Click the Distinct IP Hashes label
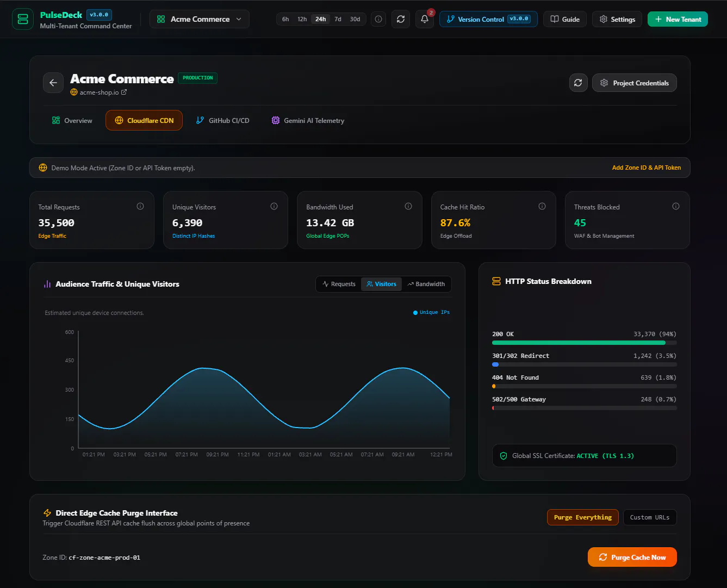The height and width of the screenshot is (588, 727). tap(194, 236)
